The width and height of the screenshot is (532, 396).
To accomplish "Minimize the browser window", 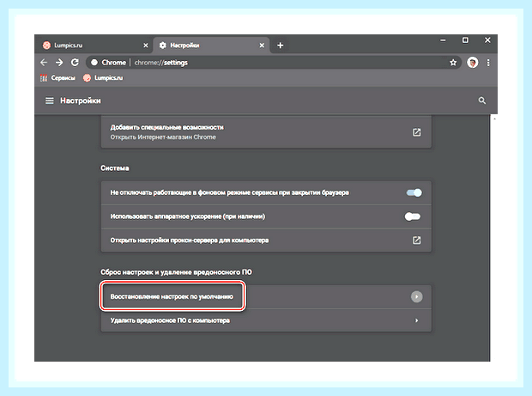I will 443,40.
